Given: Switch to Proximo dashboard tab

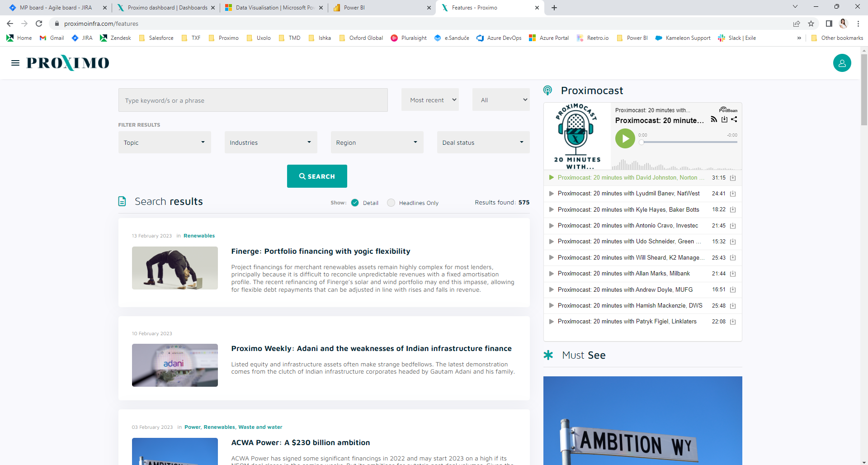Looking at the screenshot, I should click(x=165, y=8).
